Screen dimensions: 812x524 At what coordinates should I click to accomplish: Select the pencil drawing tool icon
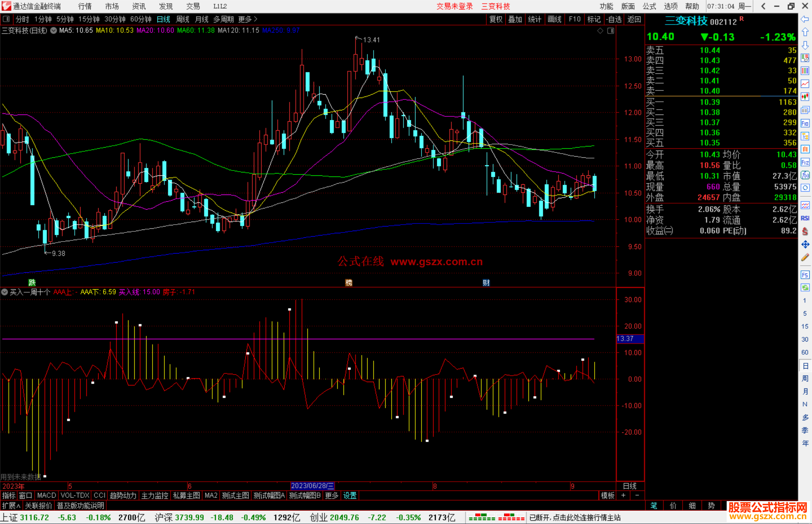tap(805, 257)
